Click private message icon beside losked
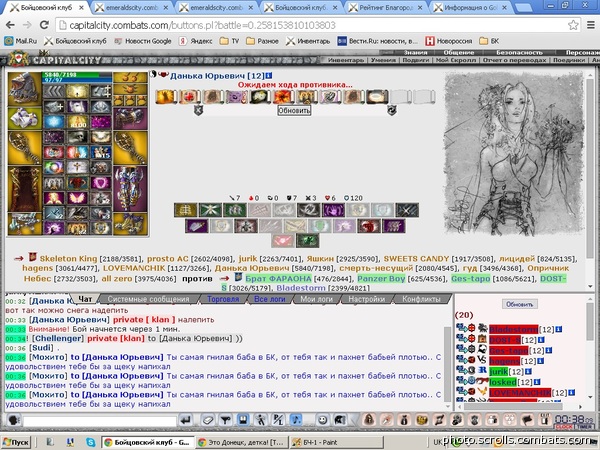The height and width of the screenshot is (450, 600). (x=461, y=381)
